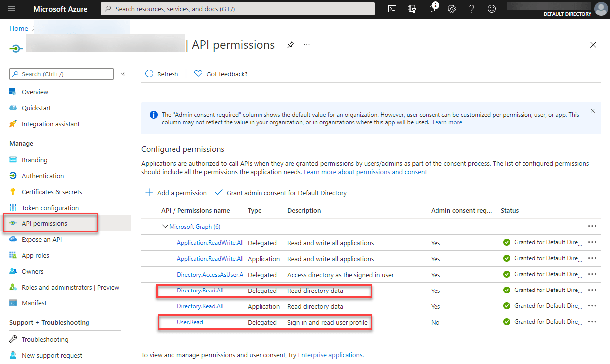Dismiss the admin consent info banner
This screenshot has width=610, height=364.
tap(592, 111)
